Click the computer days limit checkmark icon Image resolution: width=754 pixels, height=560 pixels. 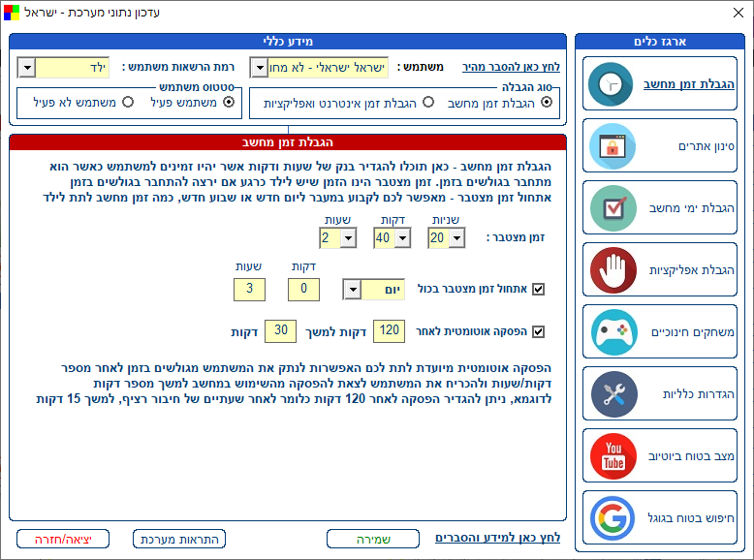click(x=613, y=208)
